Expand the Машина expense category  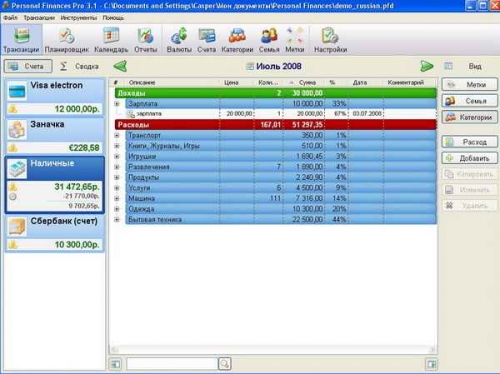pos(117,198)
